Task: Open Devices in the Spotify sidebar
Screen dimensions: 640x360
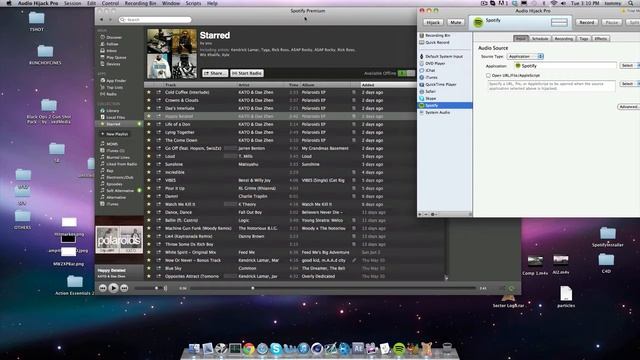Action: 113,64
